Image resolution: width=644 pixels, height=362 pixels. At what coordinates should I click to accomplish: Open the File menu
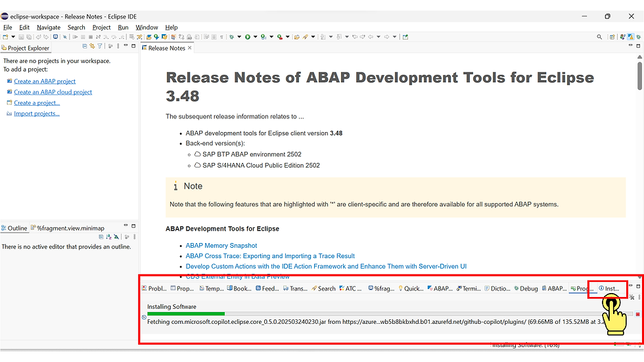click(x=7, y=27)
